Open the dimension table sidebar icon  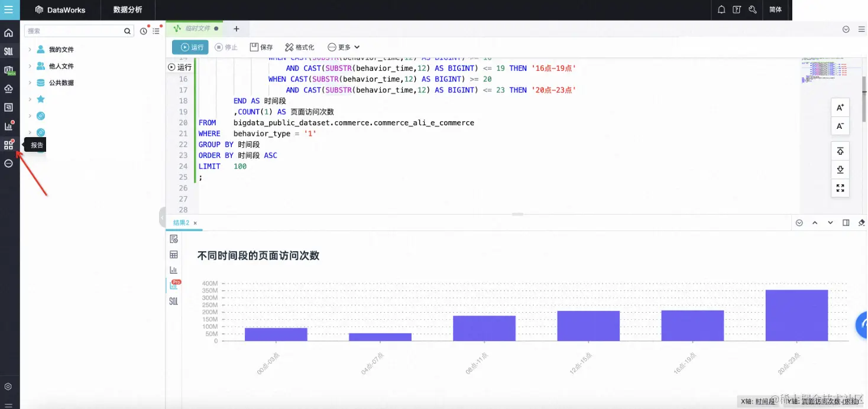(x=9, y=108)
